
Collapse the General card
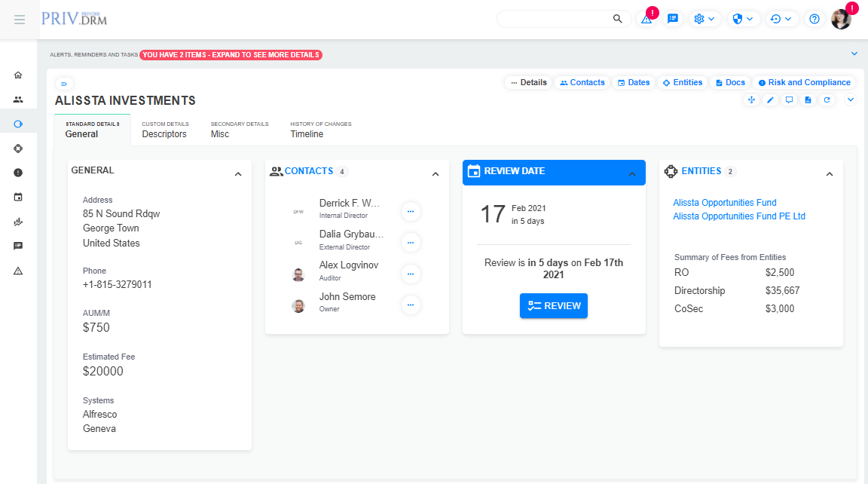click(238, 174)
